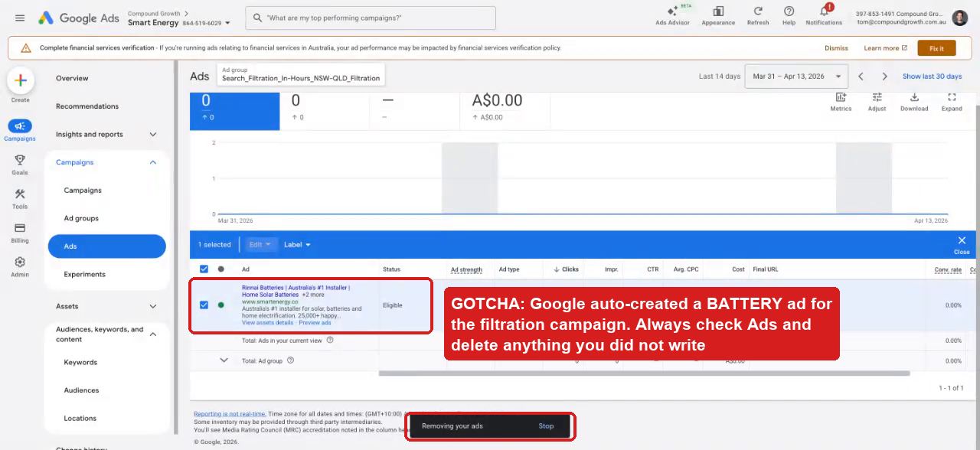Open Admin in the left rail

(x=20, y=266)
